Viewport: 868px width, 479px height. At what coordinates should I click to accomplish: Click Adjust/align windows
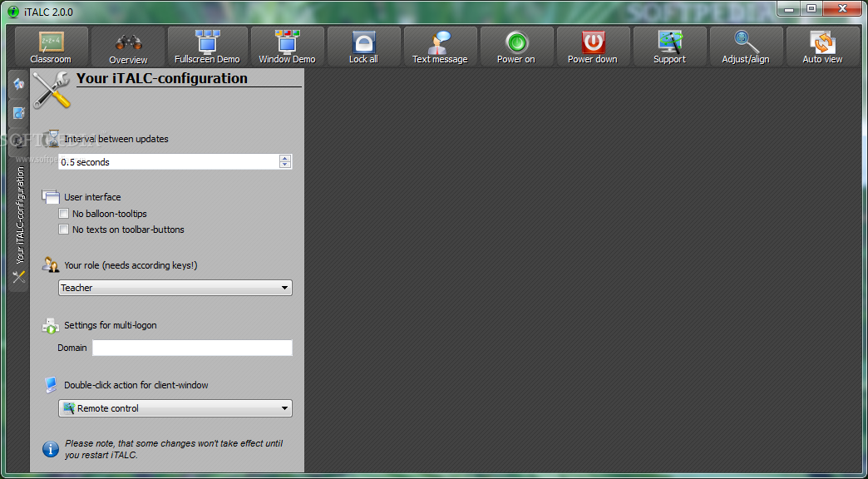[746, 47]
